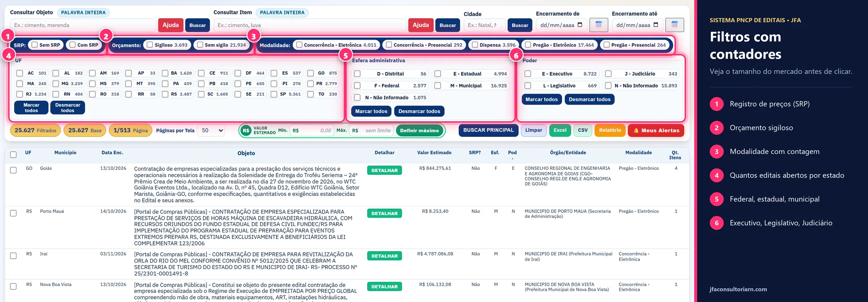Click Buscar next to Consultar Objeto
Screen dimensions: 868x302
tap(197, 25)
